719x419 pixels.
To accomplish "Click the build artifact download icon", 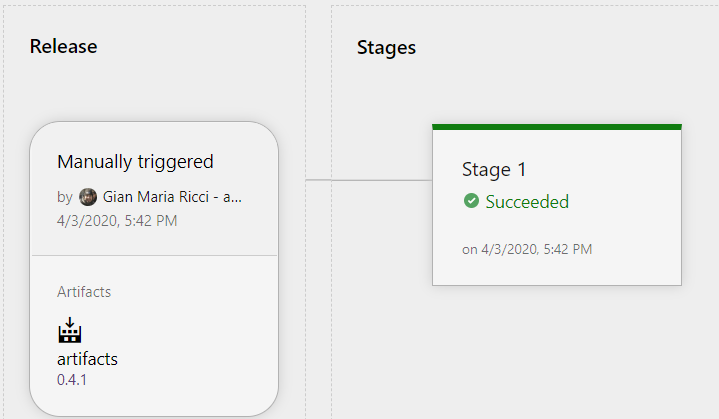I will tap(70, 330).
